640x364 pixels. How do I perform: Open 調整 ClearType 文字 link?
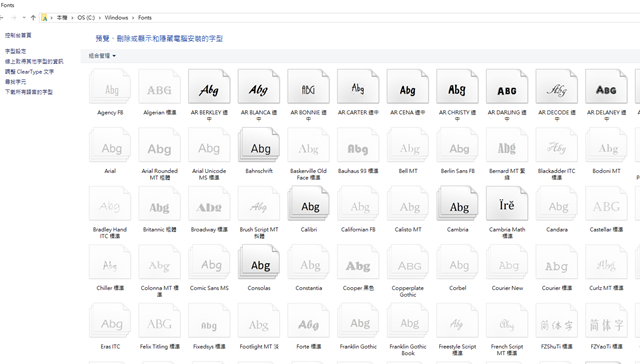[x=29, y=71]
